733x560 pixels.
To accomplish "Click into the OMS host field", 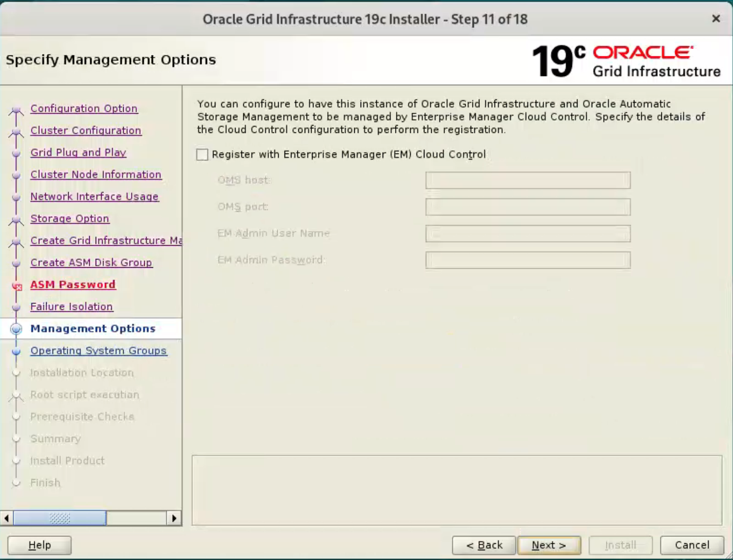I will tap(528, 180).
